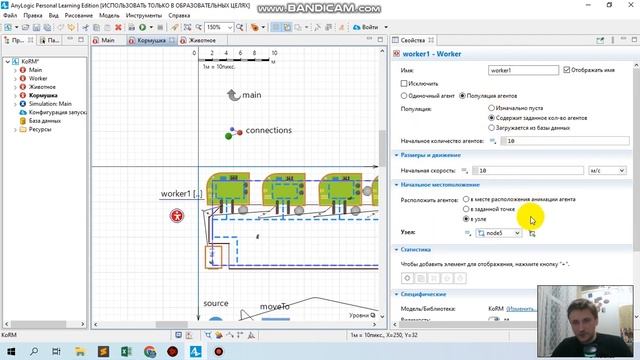Click the Начальное количество агентов field
The width and height of the screenshot is (640, 360).
(x=565, y=141)
